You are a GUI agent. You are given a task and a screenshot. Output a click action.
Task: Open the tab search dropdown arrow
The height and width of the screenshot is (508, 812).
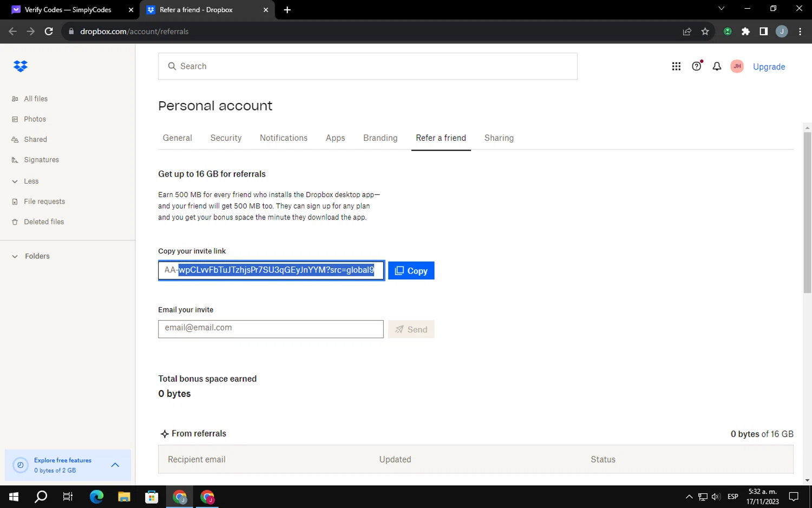pos(721,8)
